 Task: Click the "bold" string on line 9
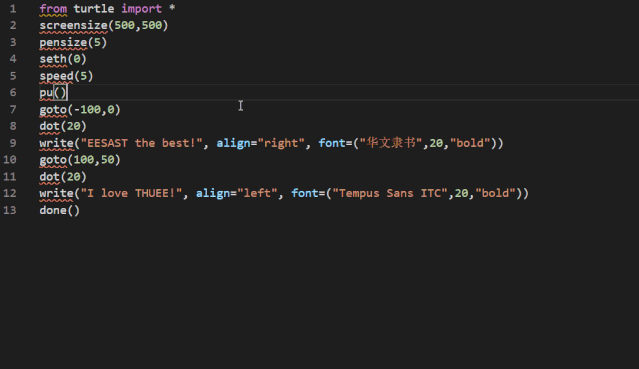[470, 143]
